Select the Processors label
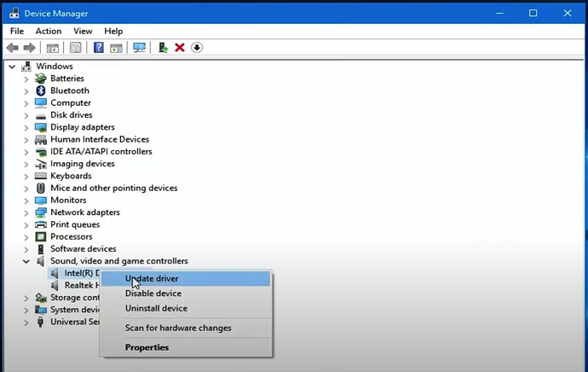Image resolution: width=588 pixels, height=372 pixels. [72, 237]
